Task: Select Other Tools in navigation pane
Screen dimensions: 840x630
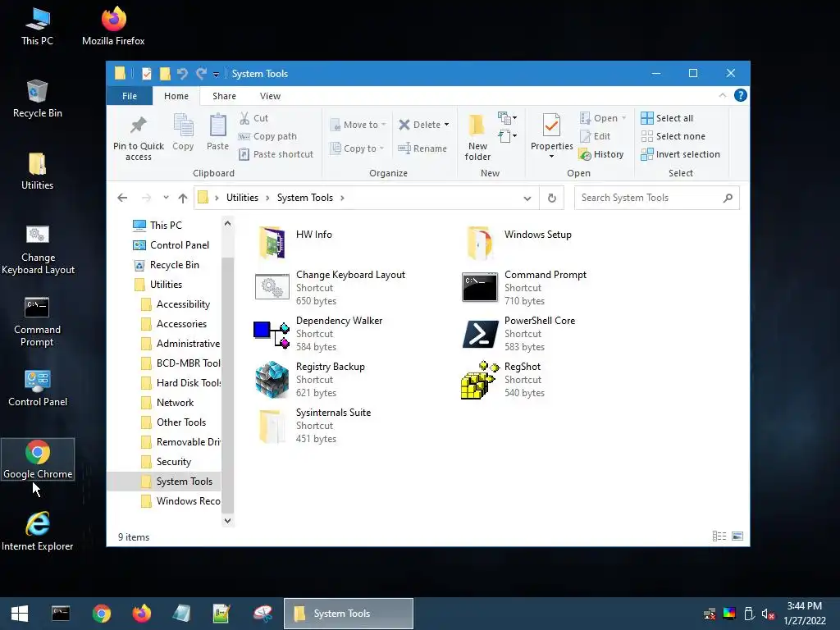Action: (173, 422)
